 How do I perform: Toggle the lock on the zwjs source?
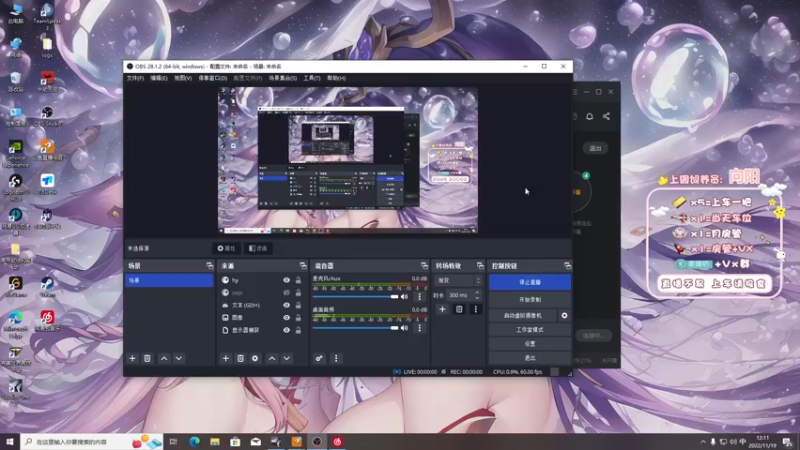298,293
